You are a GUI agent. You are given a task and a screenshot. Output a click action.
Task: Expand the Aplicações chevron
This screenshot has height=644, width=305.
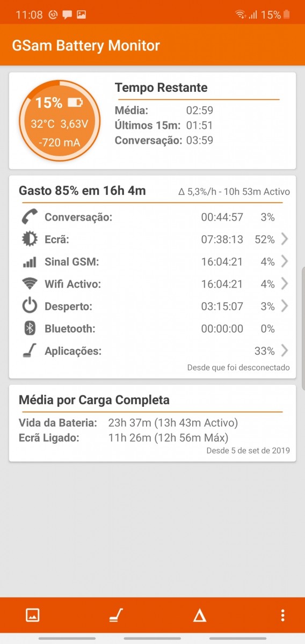285,351
